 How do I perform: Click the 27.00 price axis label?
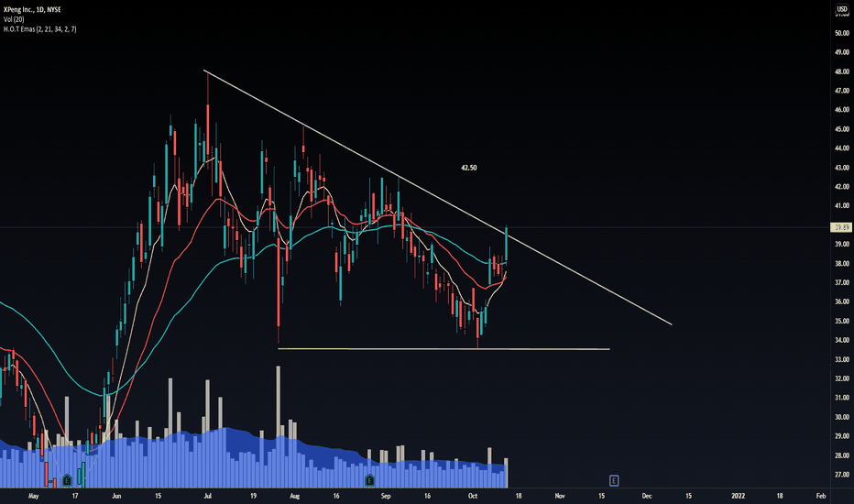[842, 475]
